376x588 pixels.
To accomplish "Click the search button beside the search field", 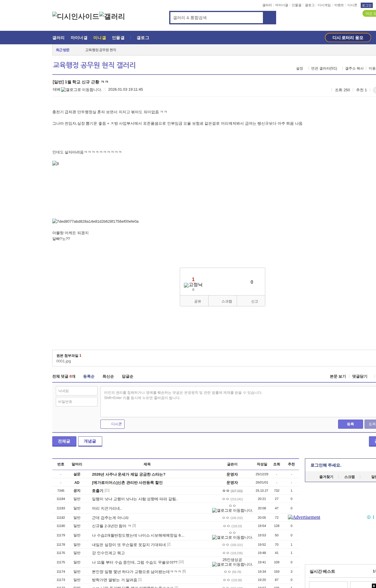I will coord(269,18).
